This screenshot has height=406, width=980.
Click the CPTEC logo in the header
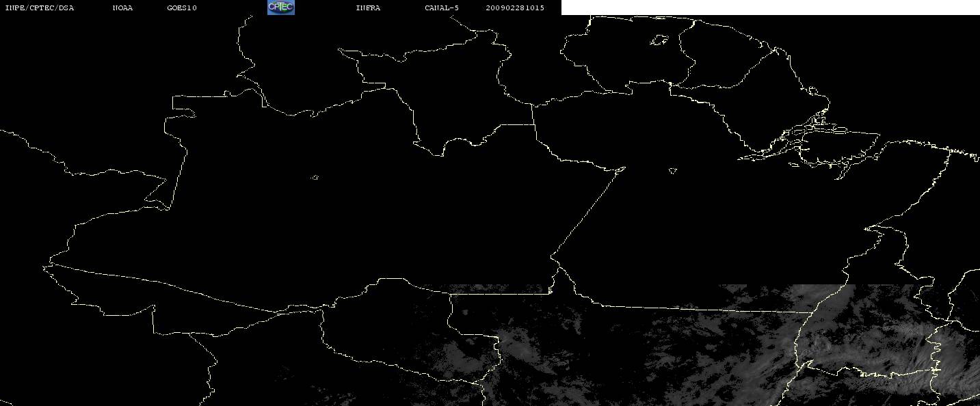pos(280,8)
